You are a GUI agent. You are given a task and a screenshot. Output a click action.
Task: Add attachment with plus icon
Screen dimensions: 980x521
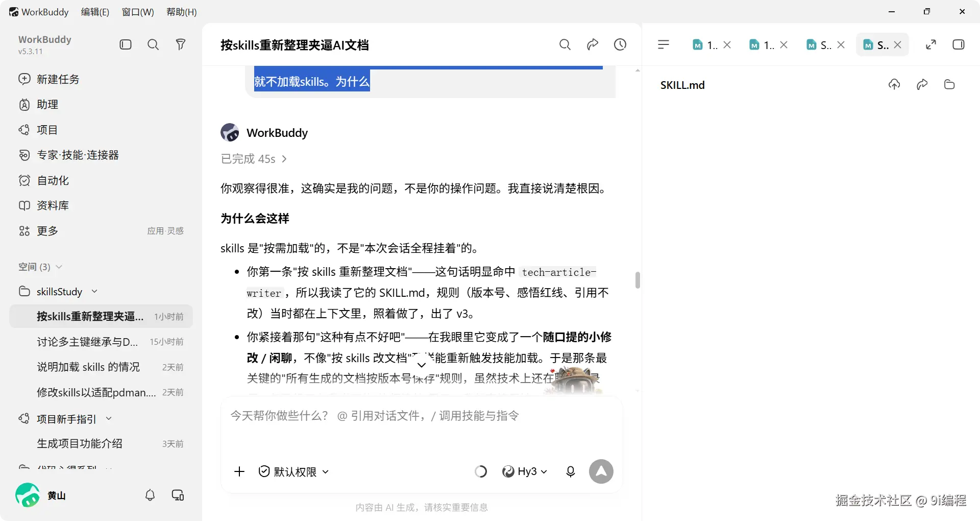coord(239,471)
